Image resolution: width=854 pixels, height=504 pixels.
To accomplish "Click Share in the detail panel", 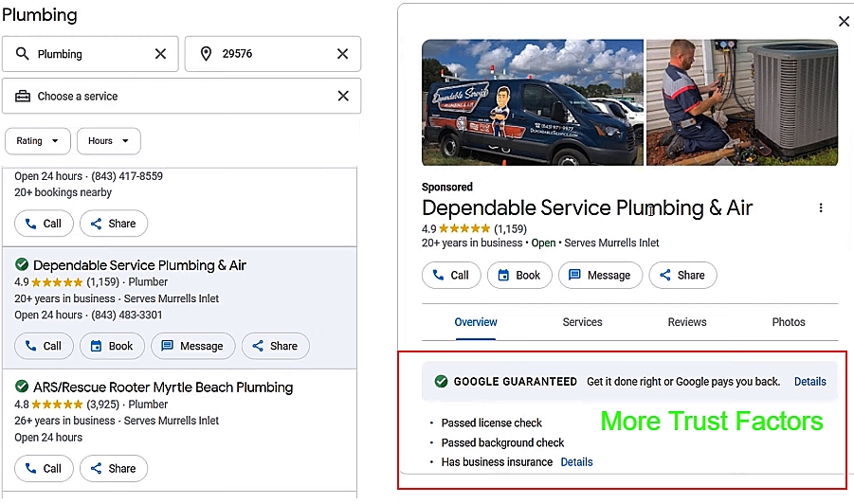I will tap(683, 276).
